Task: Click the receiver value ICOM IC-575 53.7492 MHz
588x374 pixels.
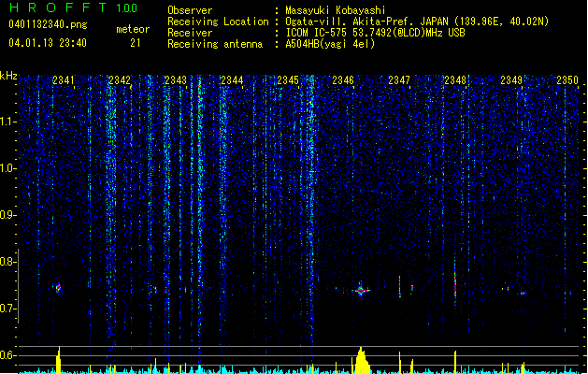Action: coord(375,33)
